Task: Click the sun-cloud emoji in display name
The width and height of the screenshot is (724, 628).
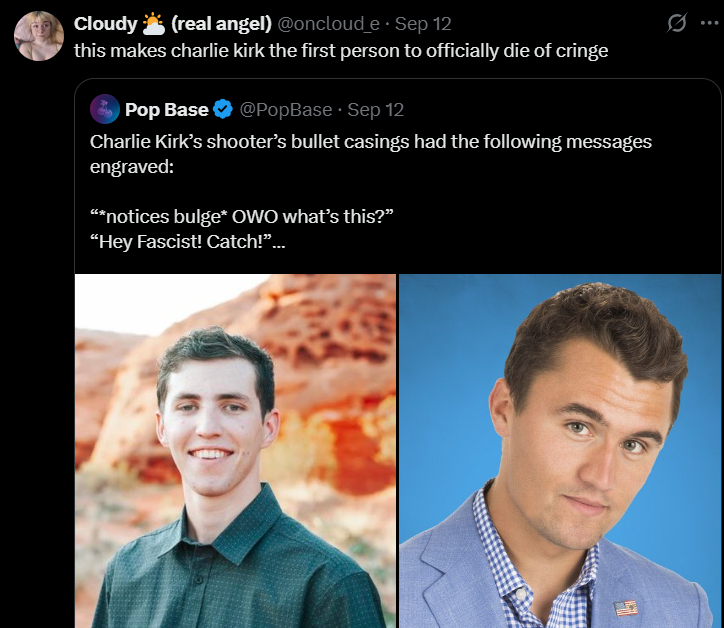Action: click(153, 24)
